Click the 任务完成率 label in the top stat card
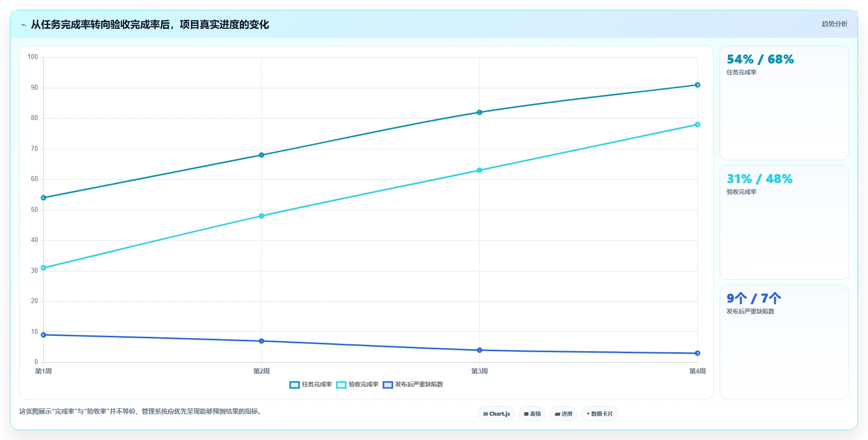This screenshot has height=440, width=868. click(742, 72)
